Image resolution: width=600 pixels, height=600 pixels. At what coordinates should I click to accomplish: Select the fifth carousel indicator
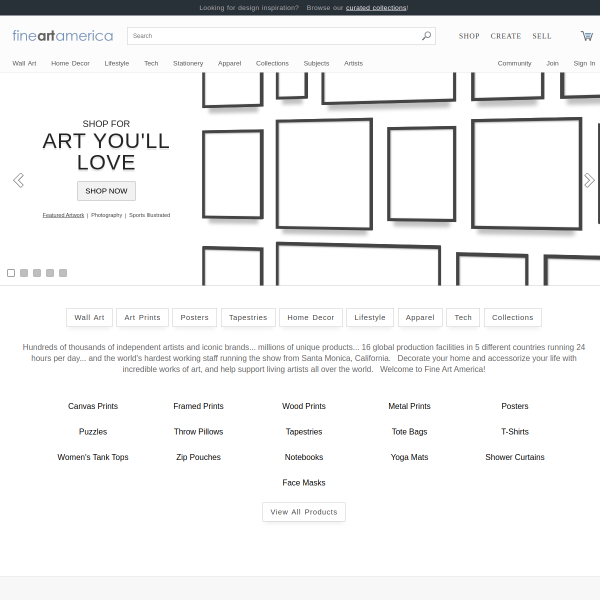tap(63, 273)
